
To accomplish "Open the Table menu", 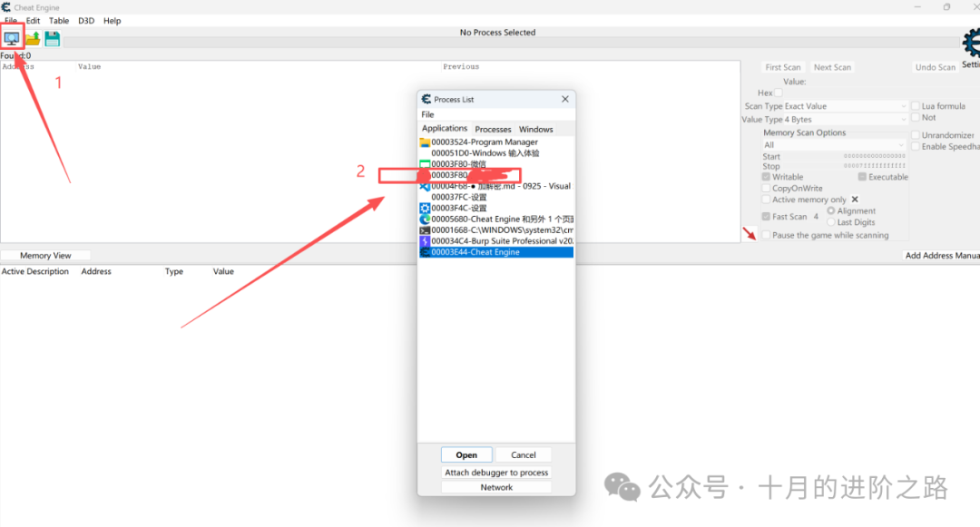I will (59, 21).
